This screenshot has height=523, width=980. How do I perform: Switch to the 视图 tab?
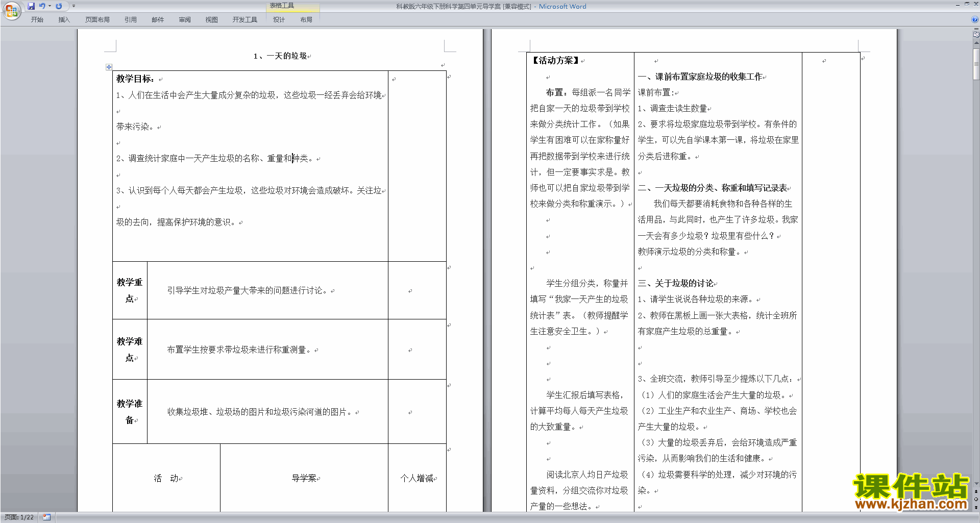[x=212, y=20]
